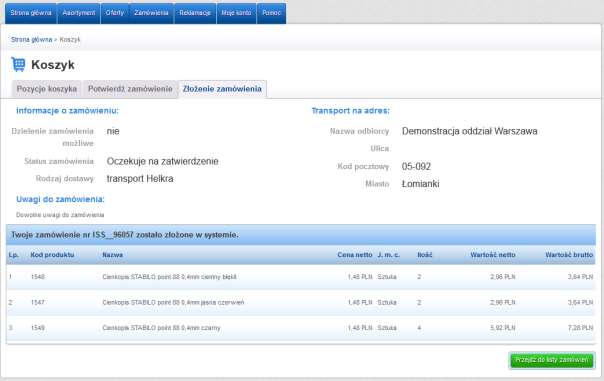Follow the Strona główna breadcrumb link
604x381 pixels.
coord(31,40)
